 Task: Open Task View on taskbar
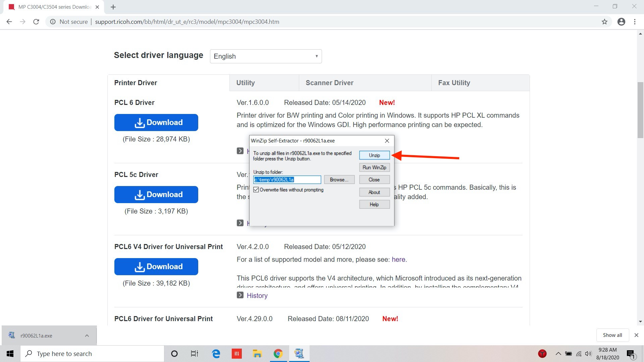tap(195, 354)
